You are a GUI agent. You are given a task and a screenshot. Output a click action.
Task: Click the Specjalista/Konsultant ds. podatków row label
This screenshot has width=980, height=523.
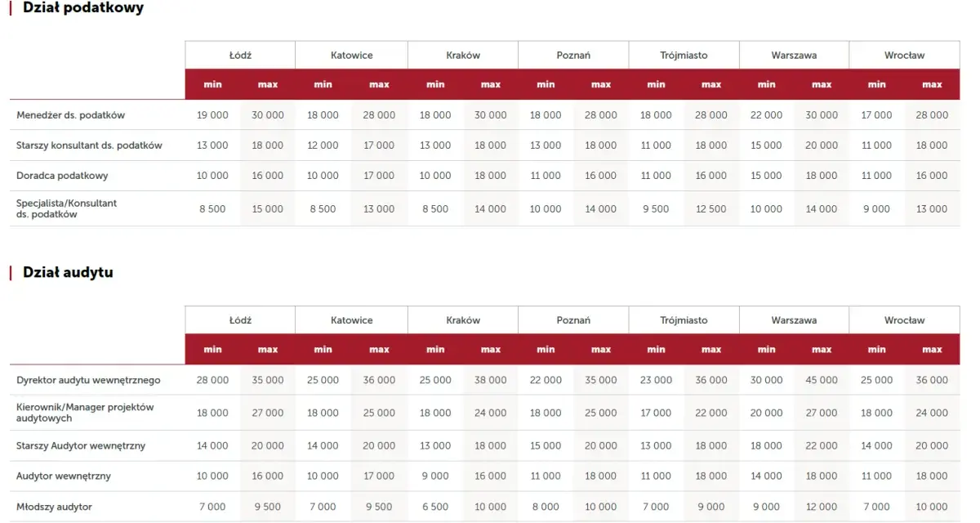click(x=67, y=208)
